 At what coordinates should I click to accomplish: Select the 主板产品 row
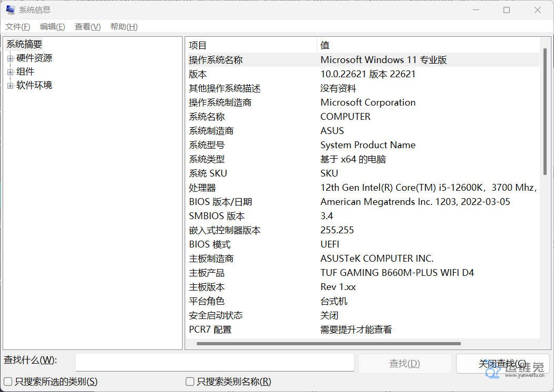point(207,273)
